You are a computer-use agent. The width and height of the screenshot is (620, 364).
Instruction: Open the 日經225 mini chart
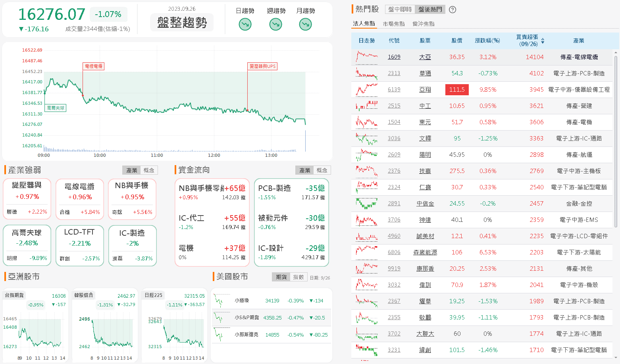174,325
